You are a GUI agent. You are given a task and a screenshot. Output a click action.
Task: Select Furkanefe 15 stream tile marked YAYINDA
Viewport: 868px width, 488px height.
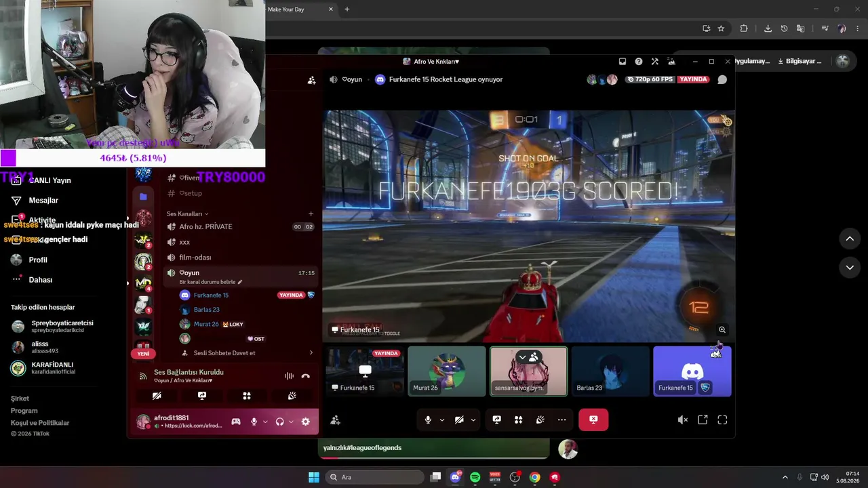pos(366,371)
